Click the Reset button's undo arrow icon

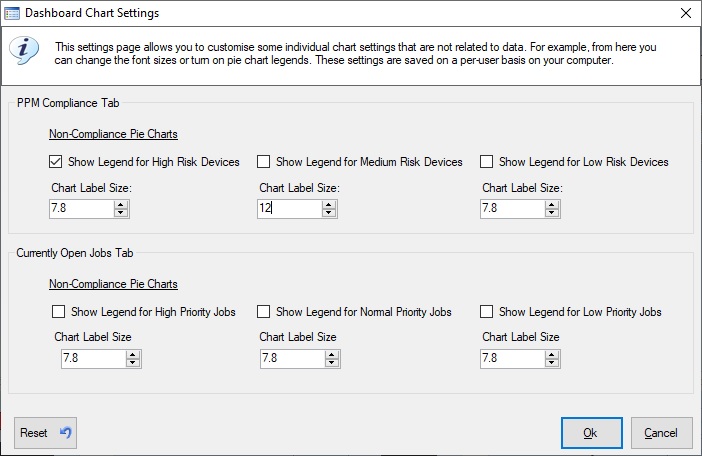(x=66, y=432)
